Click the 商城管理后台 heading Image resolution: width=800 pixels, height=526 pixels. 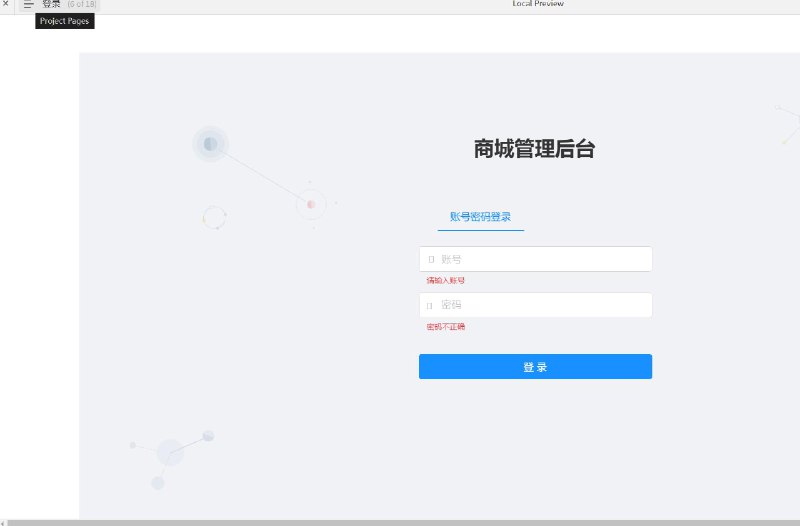[534, 149]
